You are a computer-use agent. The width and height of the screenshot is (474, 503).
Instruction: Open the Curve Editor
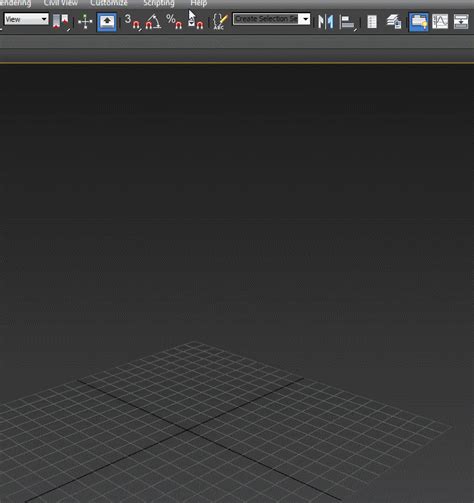[440, 22]
